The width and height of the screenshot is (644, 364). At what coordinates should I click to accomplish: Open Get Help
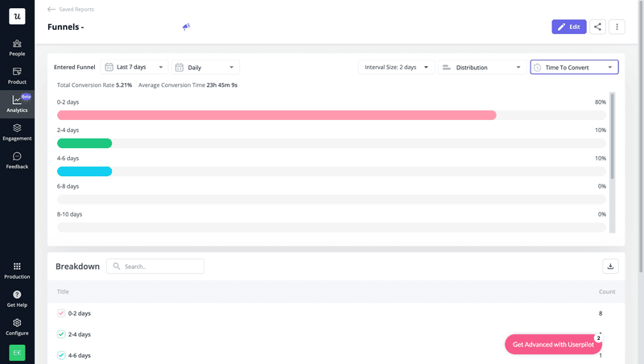(x=17, y=299)
